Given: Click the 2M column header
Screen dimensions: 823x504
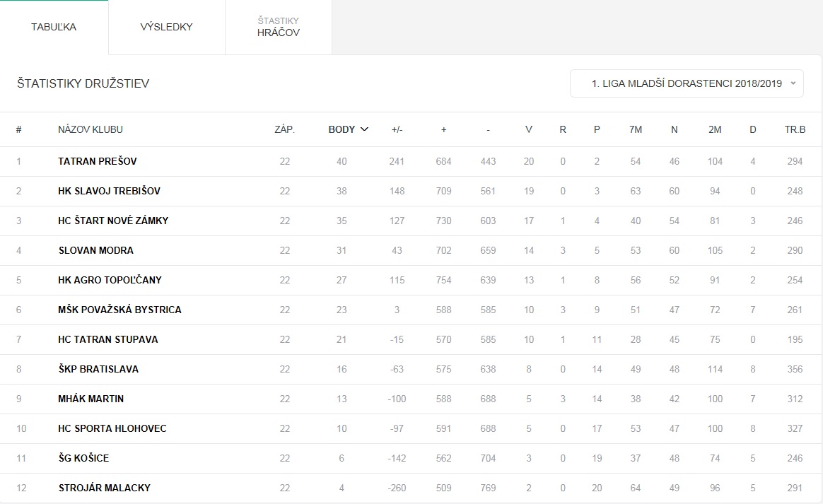Looking at the screenshot, I should (715, 129).
